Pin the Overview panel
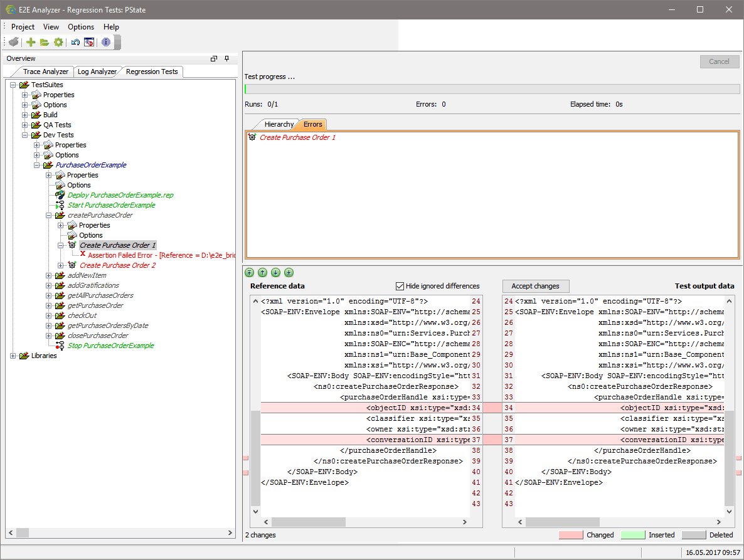744x560 pixels. coord(226,58)
